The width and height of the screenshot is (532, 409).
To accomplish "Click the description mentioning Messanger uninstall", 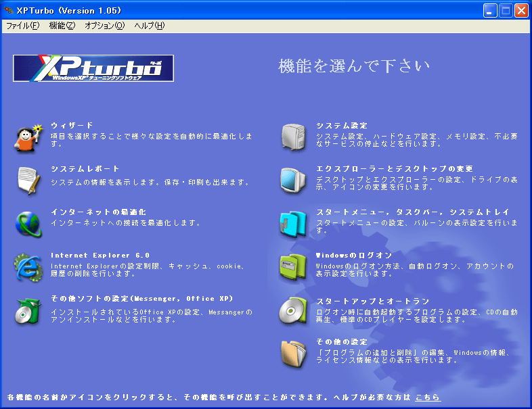I will 152,316.
